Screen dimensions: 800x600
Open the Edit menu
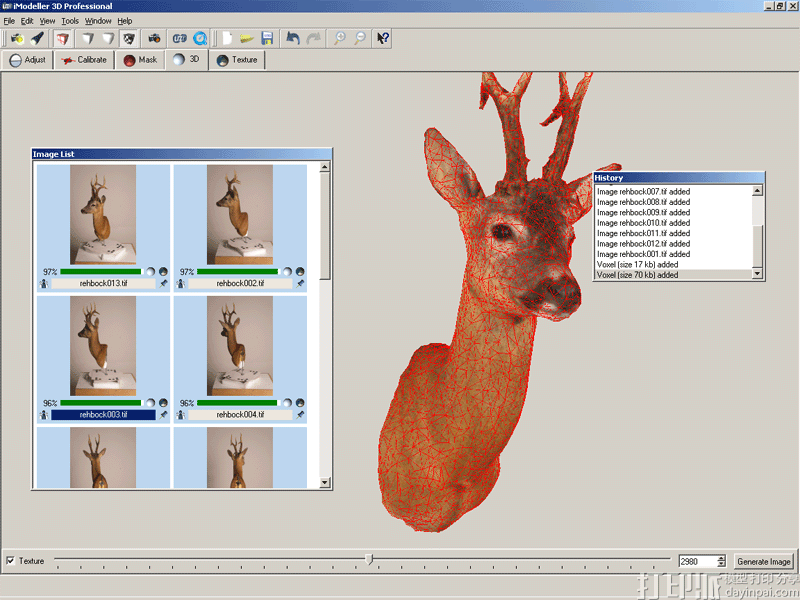[x=27, y=21]
